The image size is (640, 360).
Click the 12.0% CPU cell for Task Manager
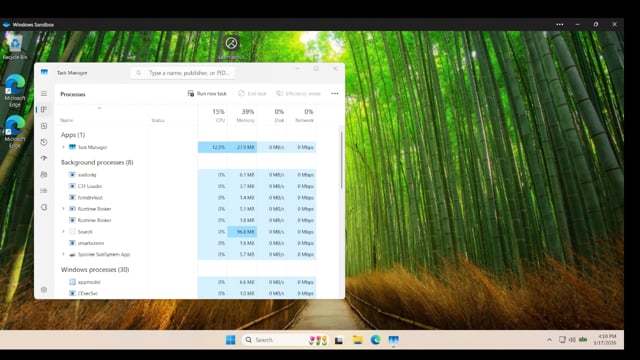(213, 147)
